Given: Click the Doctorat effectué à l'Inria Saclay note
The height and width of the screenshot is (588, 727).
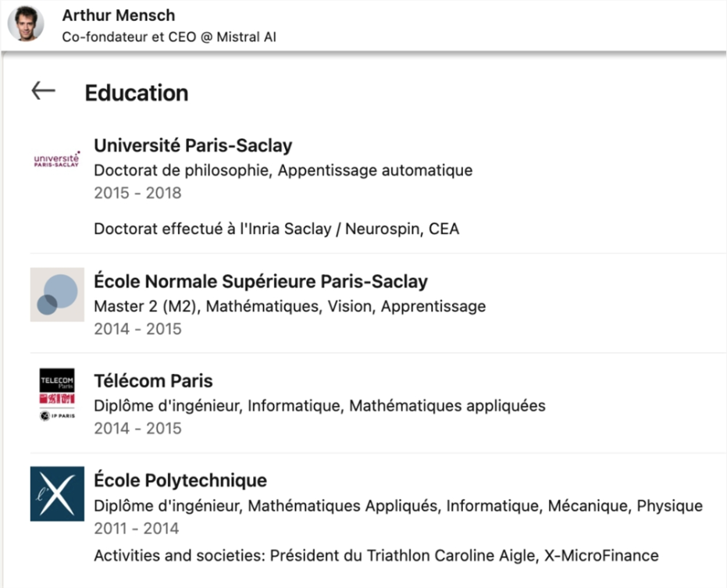Looking at the screenshot, I should 276,229.
